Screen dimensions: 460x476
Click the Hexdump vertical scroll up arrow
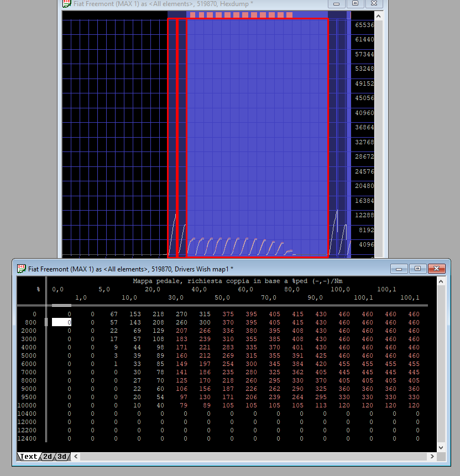[379, 15]
